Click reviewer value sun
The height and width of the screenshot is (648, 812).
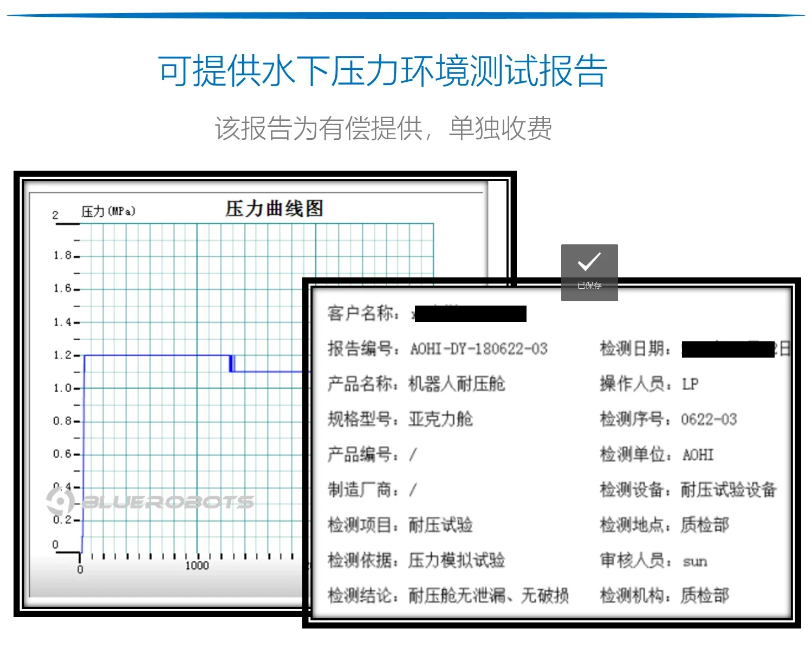pyautogui.click(x=695, y=561)
